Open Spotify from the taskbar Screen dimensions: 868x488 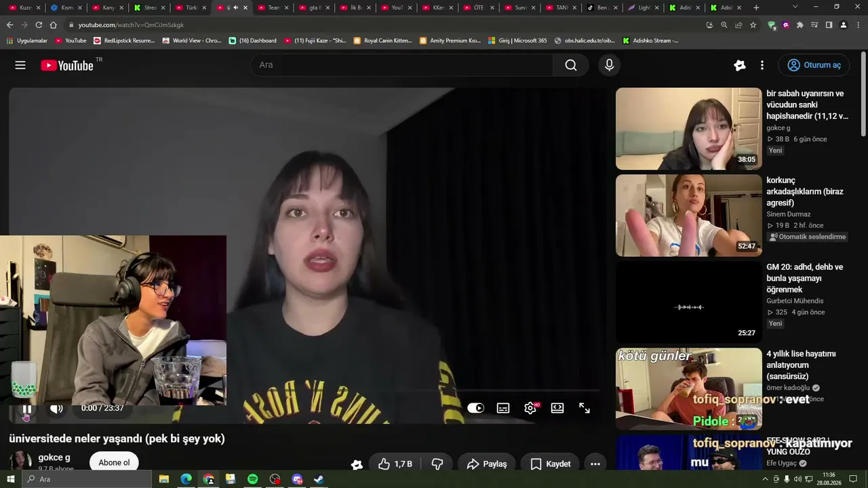click(x=252, y=479)
